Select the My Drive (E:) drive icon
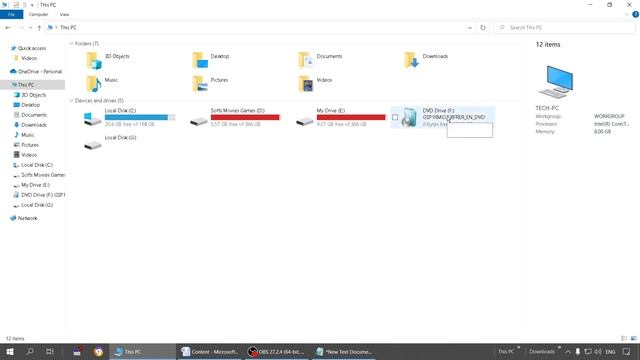 304,121
